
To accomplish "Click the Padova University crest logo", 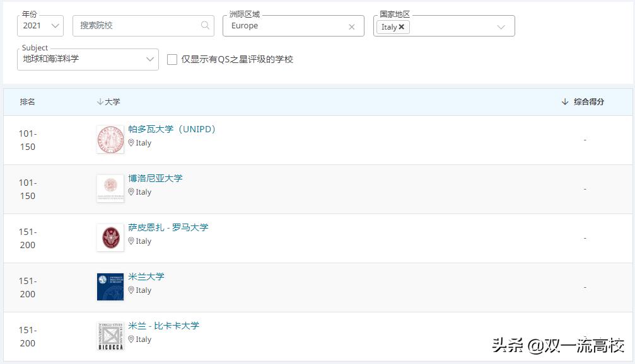I will (110, 139).
